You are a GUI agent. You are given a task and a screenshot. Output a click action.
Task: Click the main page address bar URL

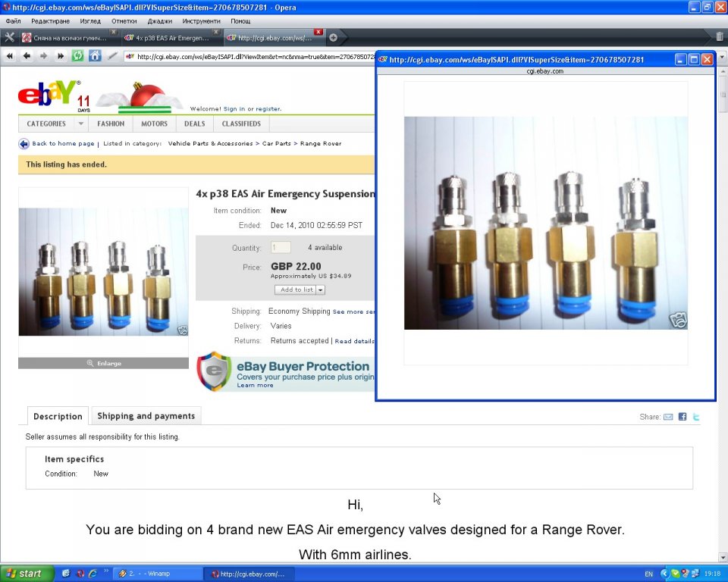tap(256, 57)
